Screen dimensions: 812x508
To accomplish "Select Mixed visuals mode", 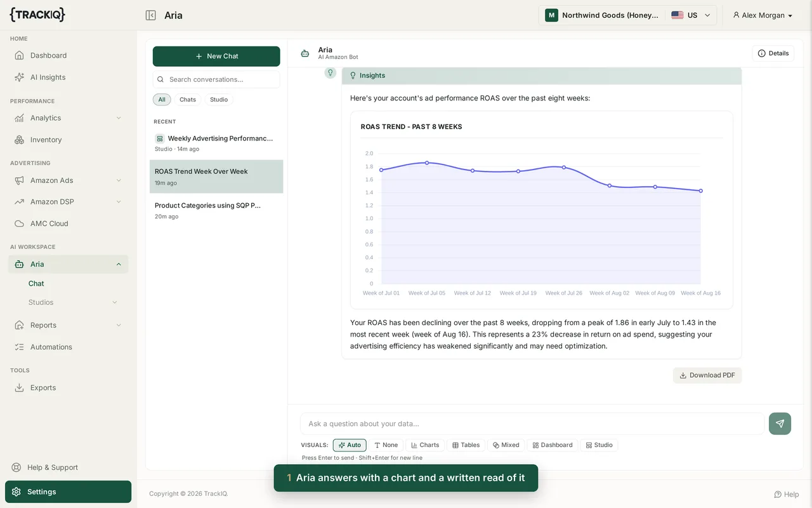I will pyautogui.click(x=506, y=445).
